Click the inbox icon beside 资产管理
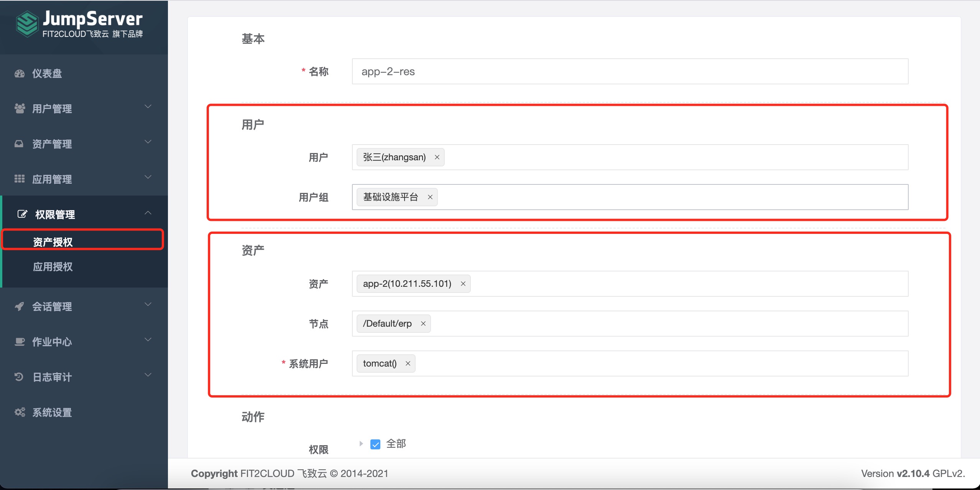The width and height of the screenshot is (980, 490). pyautogui.click(x=19, y=144)
